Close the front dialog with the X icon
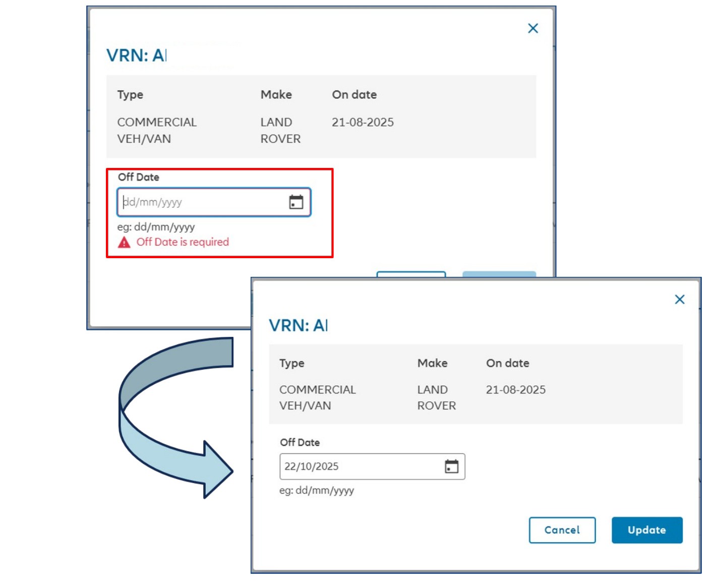 680,300
